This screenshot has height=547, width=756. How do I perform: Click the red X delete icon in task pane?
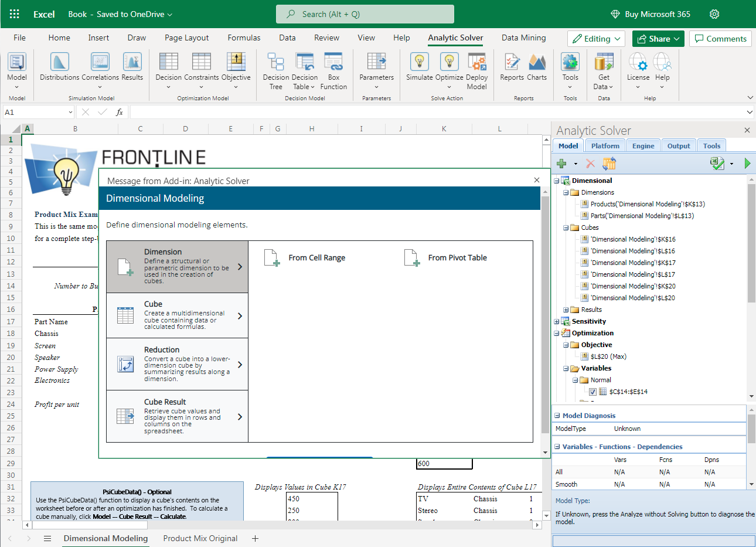click(590, 164)
